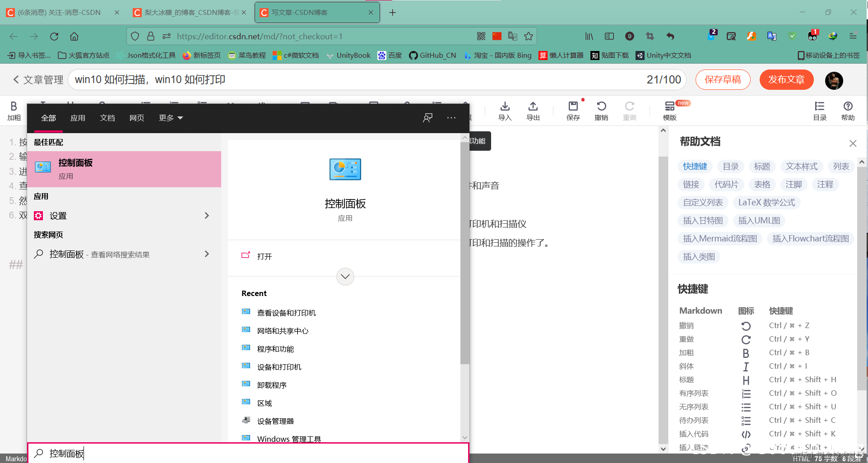The width and height of the screenshot is (868, 463).
Task: Click the translate icon in the address bar
Action: click(512, 36)
